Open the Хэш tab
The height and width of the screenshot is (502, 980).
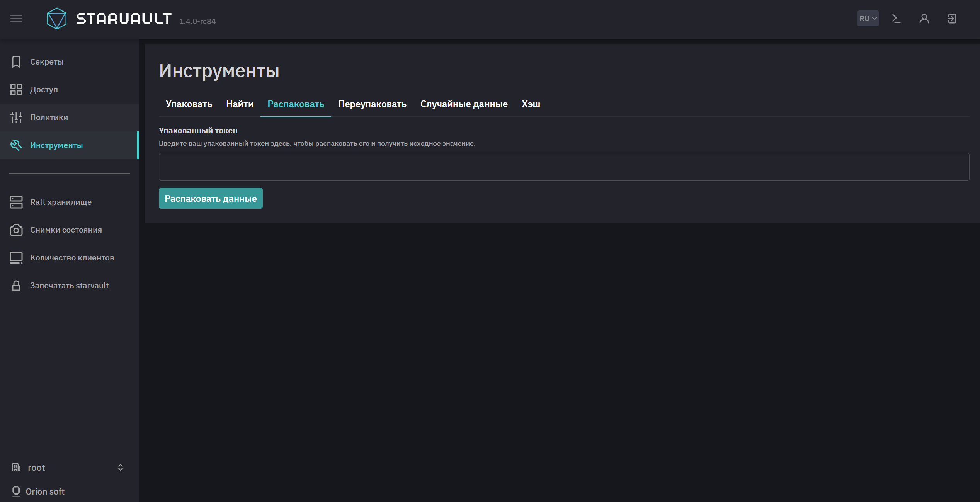pos(531,104)
